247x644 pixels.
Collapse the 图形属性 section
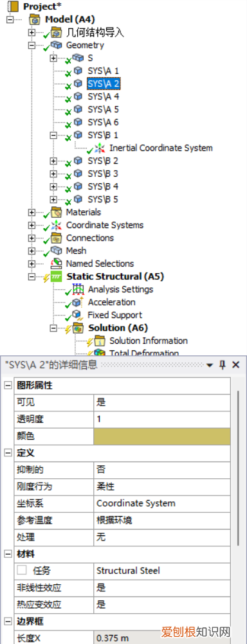tap(8, 385)
